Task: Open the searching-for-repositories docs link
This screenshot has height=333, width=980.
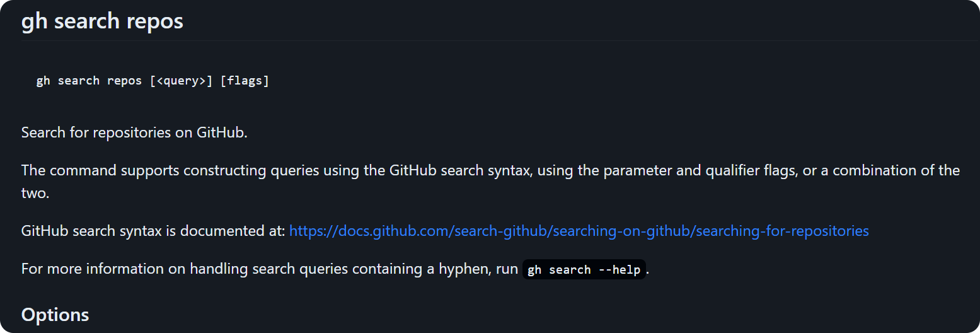Action: pos(579,231)
